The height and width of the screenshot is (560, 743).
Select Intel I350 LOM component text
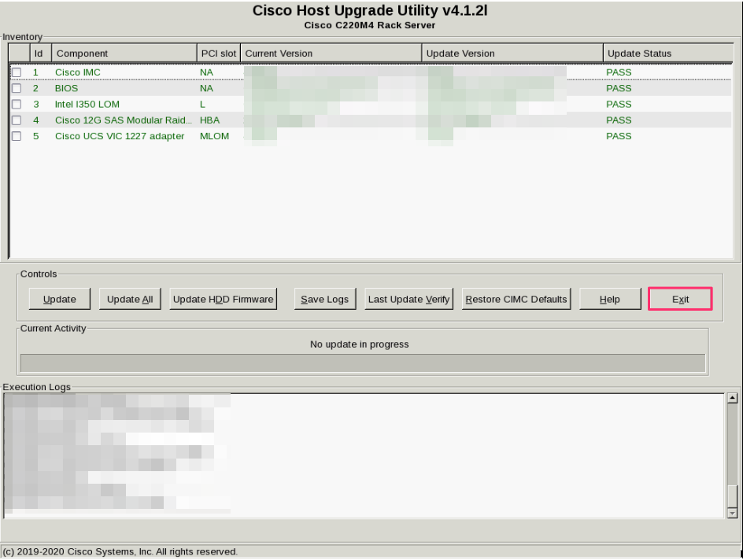[87, 104]
